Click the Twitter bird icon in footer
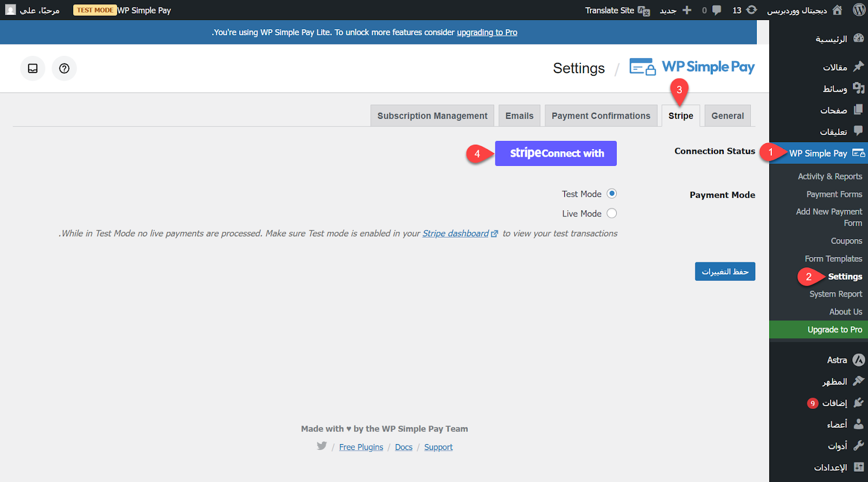The width and height of the screenshot is (868, 482). pos(322,446)
